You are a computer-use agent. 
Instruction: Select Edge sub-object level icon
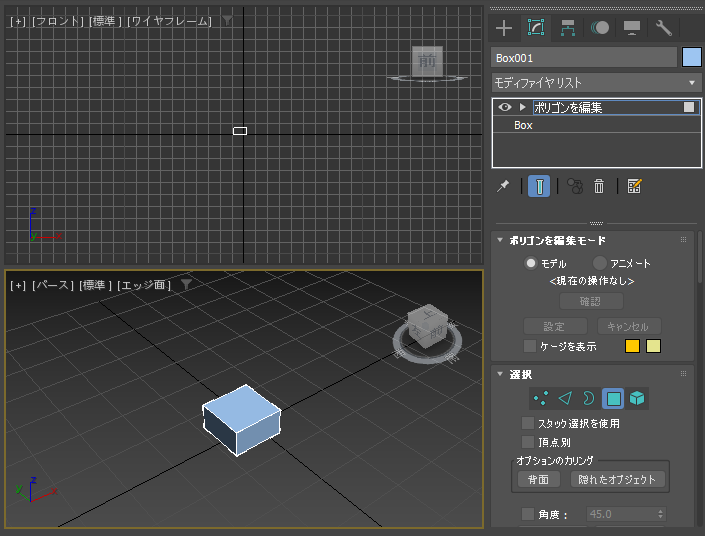click(x=565, y=398)
